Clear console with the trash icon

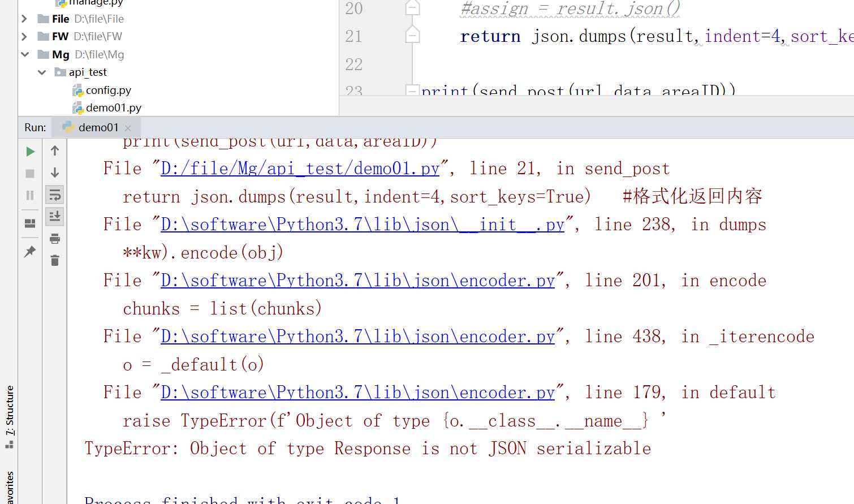click(x=55, y=260)
